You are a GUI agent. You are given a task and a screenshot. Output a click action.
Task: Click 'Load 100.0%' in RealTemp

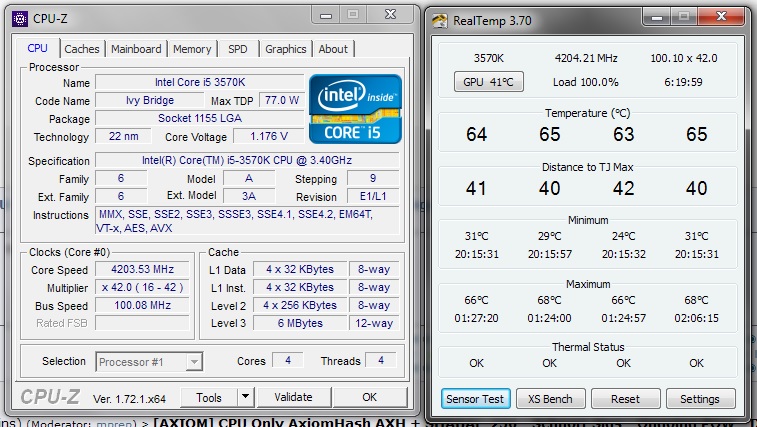[586, 82]
